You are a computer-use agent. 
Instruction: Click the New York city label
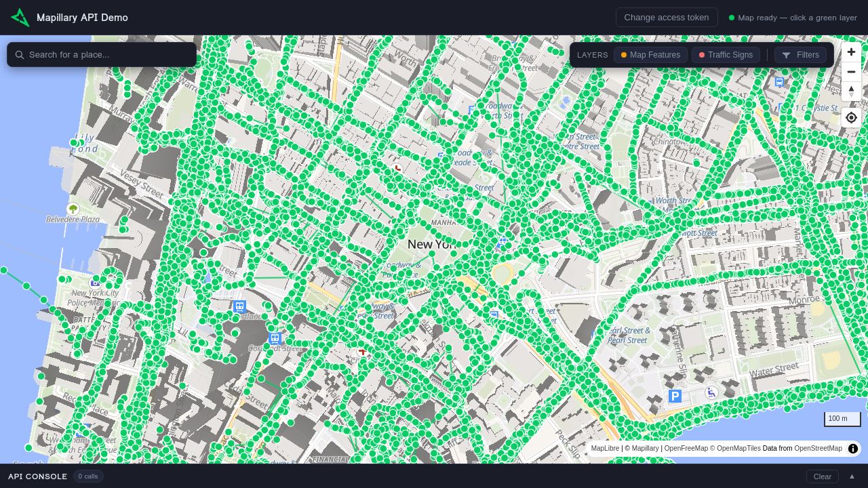click(x=434, y=244)
